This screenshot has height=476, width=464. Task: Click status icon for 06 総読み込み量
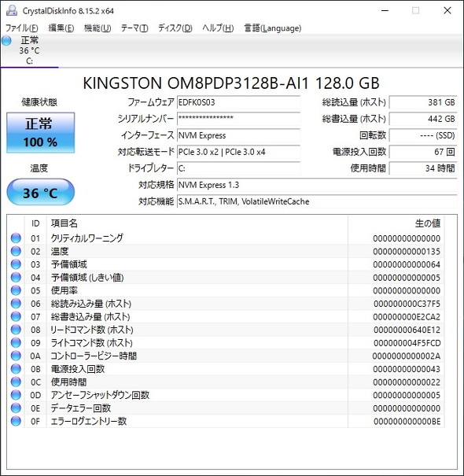16,304
